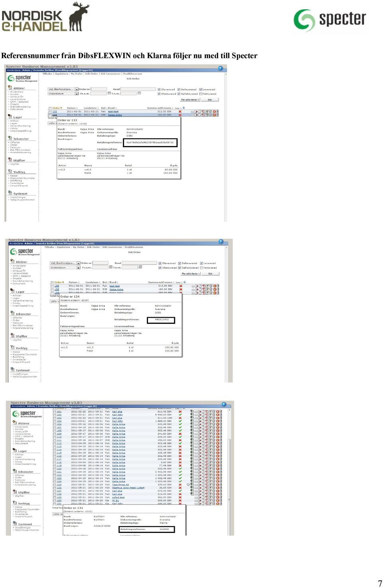Click Systemet section icon, Order 131 screenshot
Viewport: 383px width, 588px height.
click(15, 524)
